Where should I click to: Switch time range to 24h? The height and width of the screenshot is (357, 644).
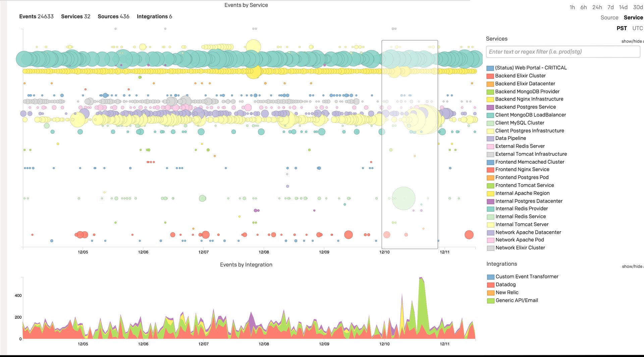pos(597,7)
